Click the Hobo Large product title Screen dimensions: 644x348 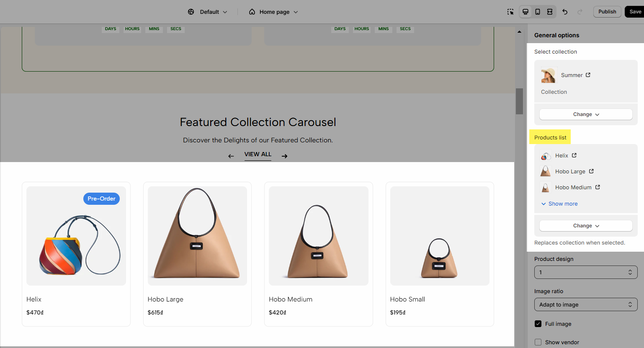165,299
